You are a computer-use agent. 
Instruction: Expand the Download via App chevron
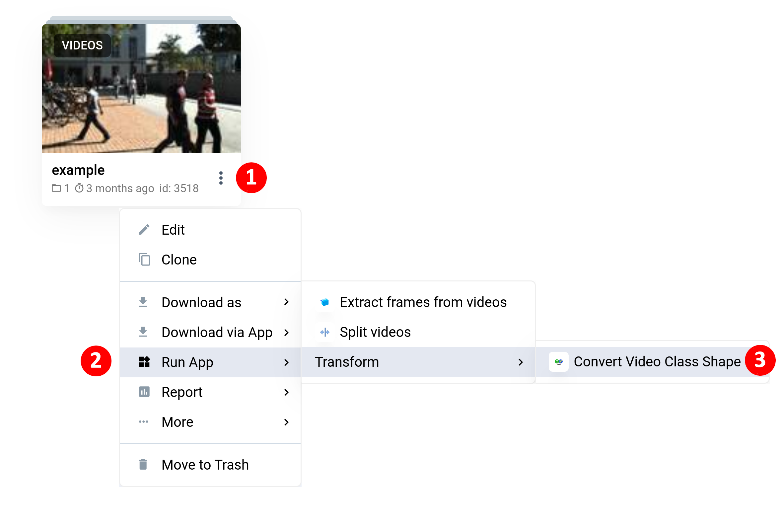(286, 332)
